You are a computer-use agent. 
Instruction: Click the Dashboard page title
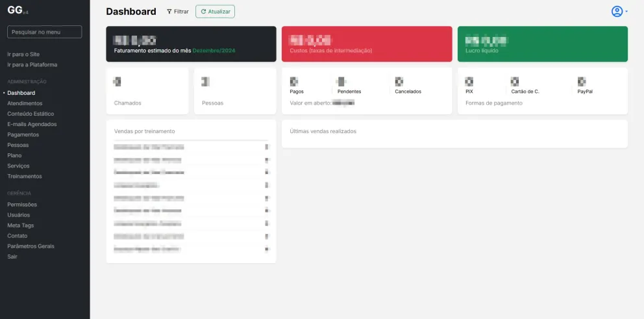pyautogui.click(x=131, y=12)
